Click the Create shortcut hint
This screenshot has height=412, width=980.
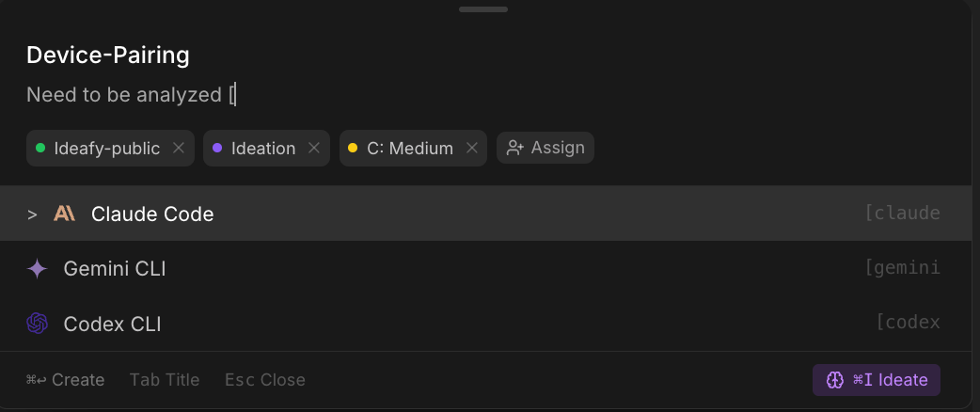(66, 380)
